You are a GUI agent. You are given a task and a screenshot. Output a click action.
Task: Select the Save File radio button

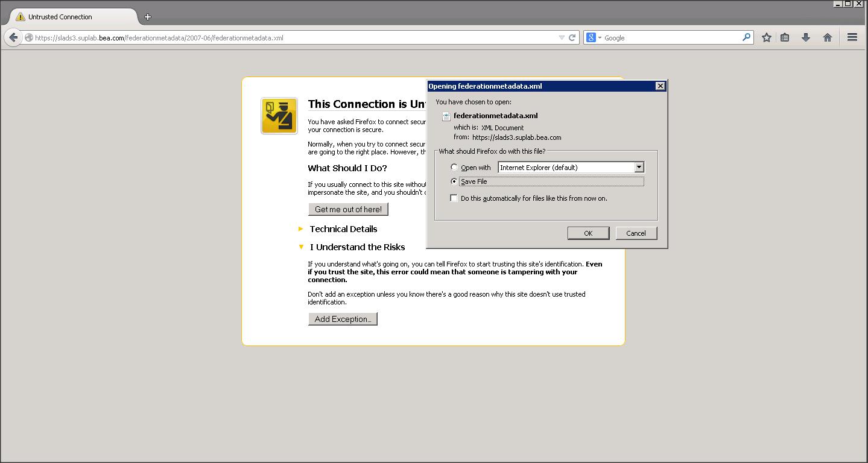coord(454,181)
